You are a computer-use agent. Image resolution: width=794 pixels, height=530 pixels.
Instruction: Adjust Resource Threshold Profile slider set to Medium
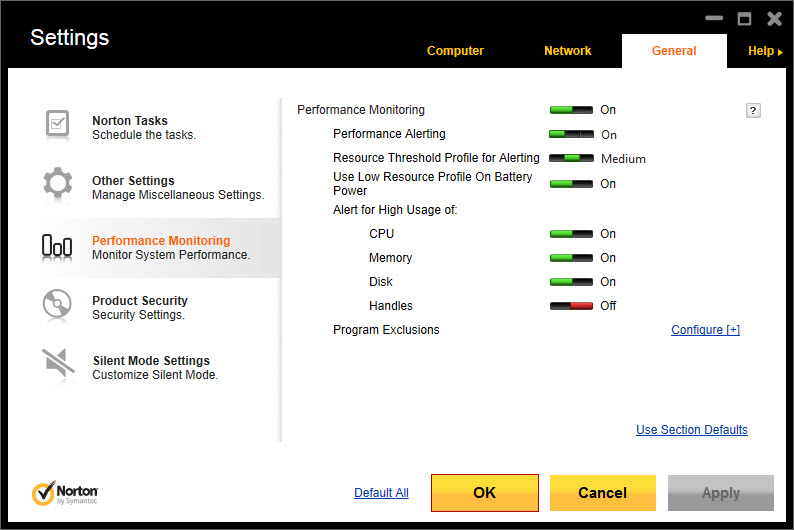(571, 158)
